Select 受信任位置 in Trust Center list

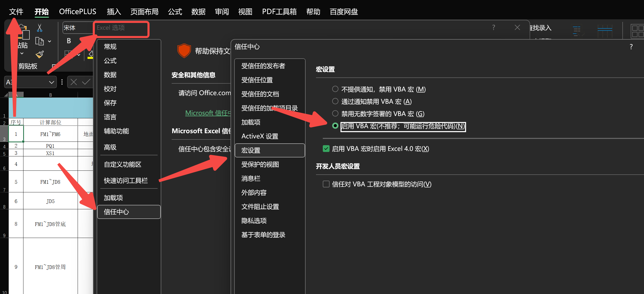click(x=270, y=80)
